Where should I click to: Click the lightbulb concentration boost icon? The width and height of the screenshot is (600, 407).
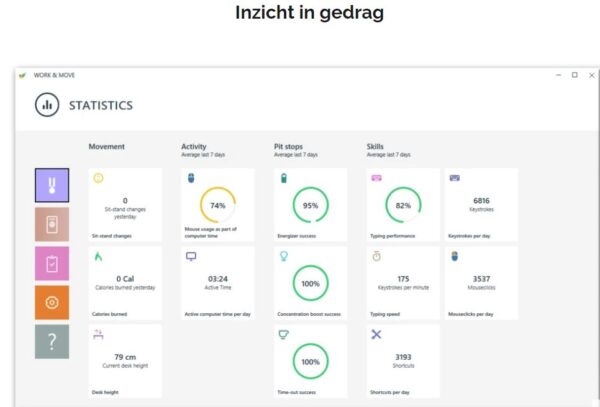284,256
